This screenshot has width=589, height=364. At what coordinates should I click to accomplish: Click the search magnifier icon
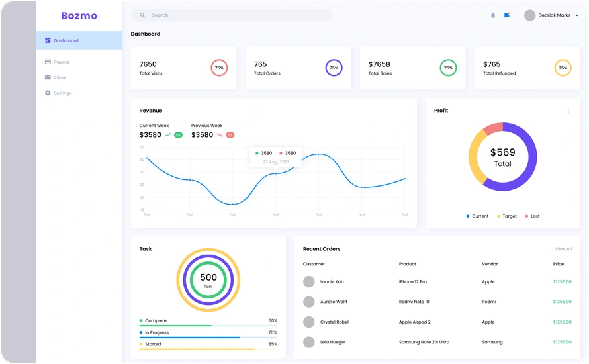pyautogui.click(x=142, y=15)
